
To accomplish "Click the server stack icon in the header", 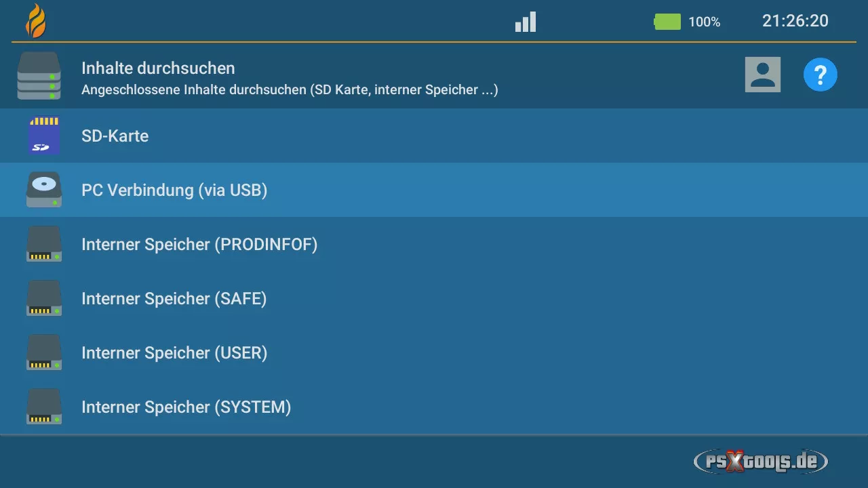I will (x=39, y=77).
